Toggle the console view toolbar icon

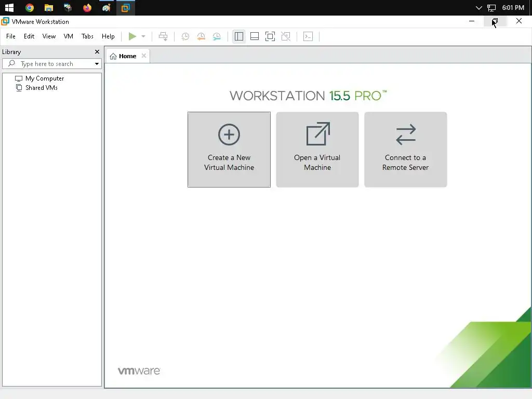[x=308, y=36]
